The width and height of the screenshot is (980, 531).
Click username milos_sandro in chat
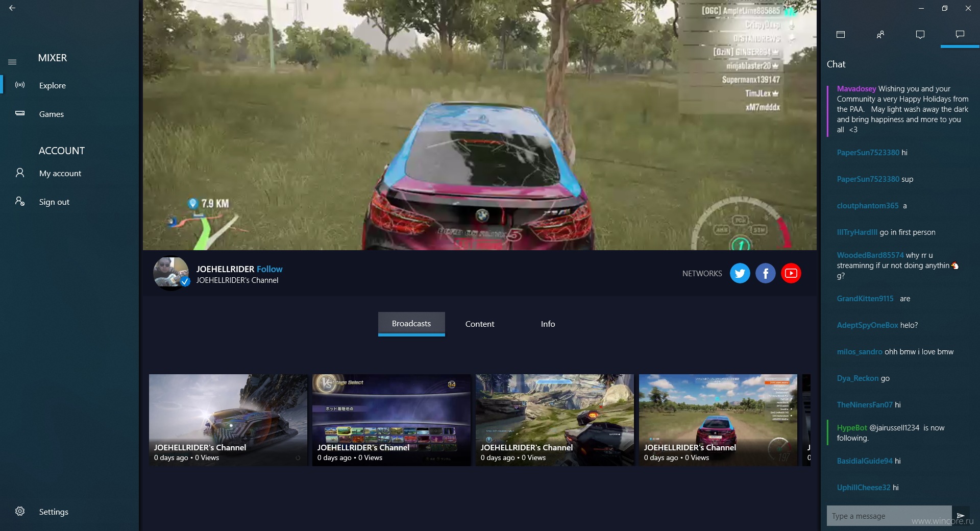pos(860,352)
